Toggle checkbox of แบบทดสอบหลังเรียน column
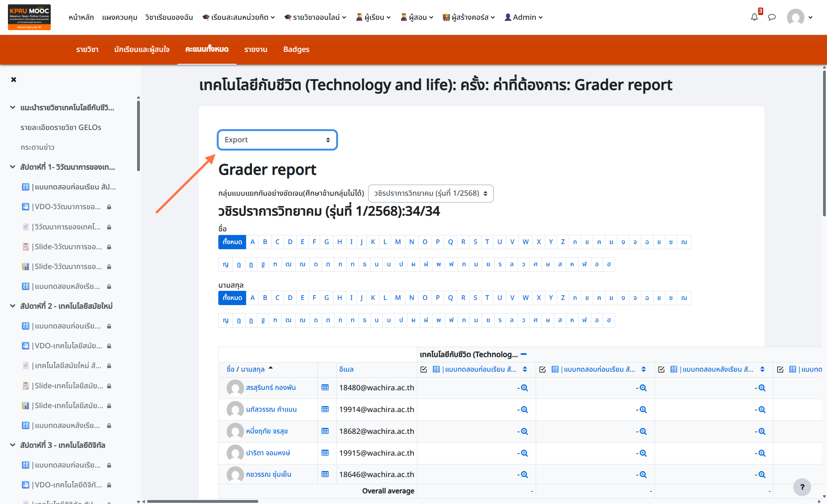The image size is (827, 504). pyautogui.click(x=661, y=369)
